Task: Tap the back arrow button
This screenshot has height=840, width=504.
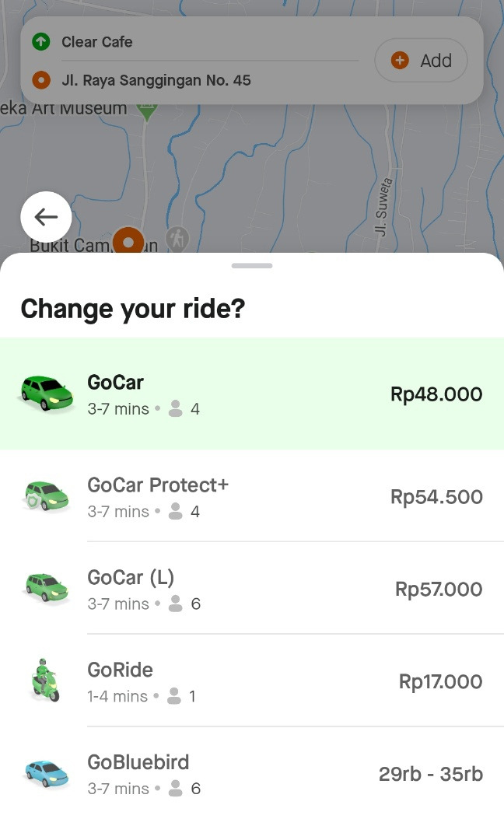Action: 46,217
